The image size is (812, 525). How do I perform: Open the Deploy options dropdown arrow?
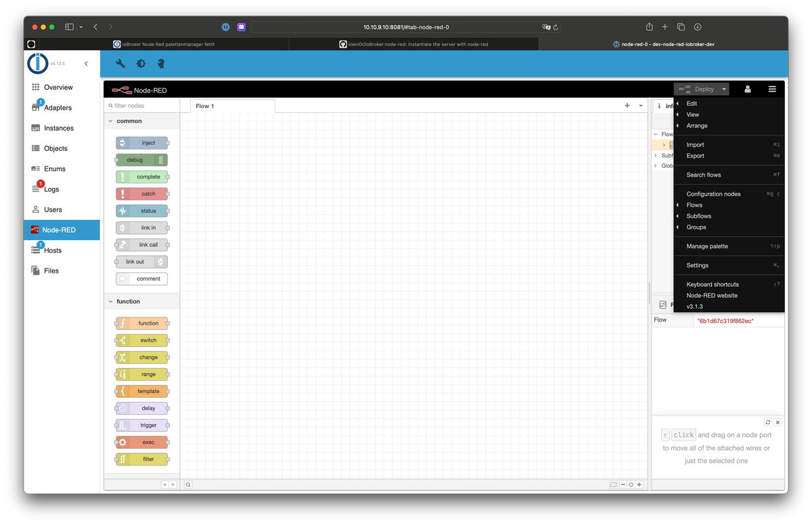(724, 89)
